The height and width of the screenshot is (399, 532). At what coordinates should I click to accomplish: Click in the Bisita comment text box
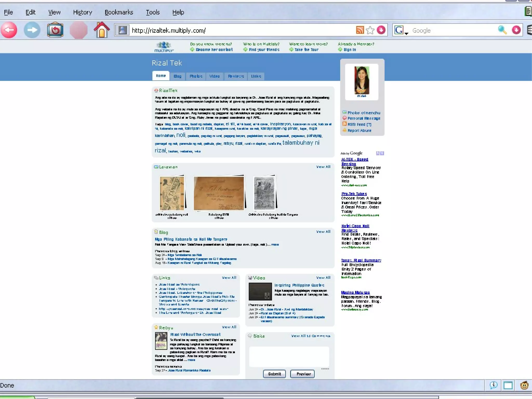pyautogui.click(x=289, y=356)
